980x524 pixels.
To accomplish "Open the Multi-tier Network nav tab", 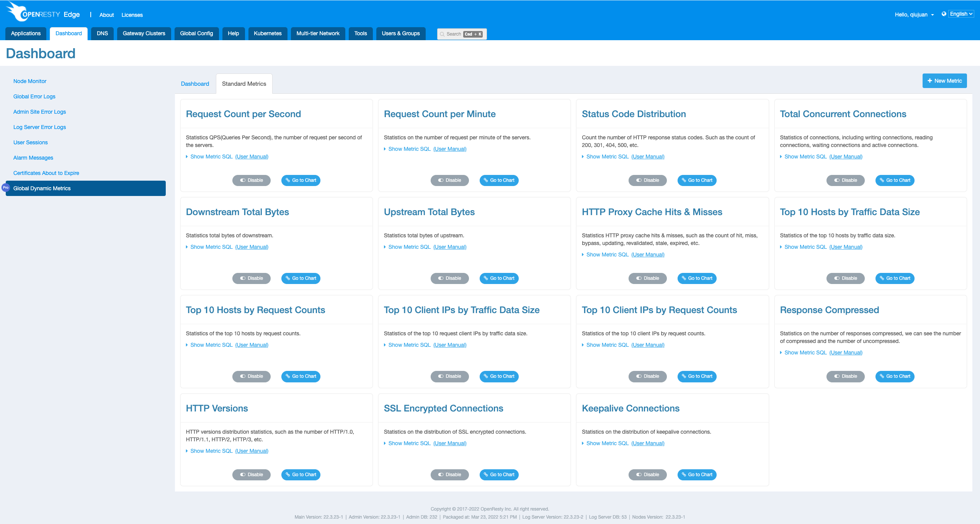I will (318, 34).
